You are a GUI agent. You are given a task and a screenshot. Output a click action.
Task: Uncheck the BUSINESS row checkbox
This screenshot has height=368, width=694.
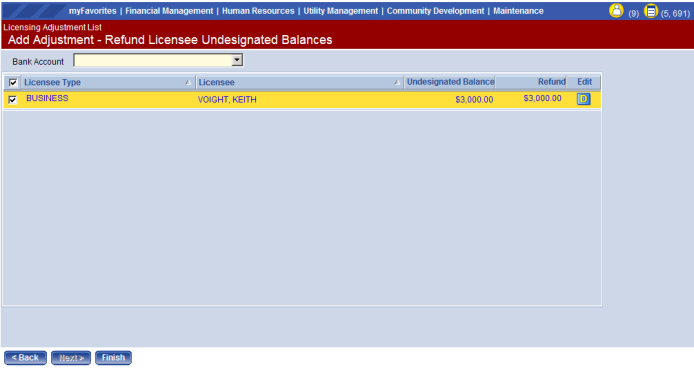point(12,100)
